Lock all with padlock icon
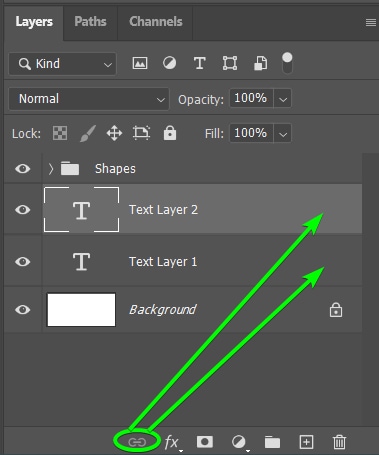The width and height of the screenshot is (379, 455). [x=170, y=133]
